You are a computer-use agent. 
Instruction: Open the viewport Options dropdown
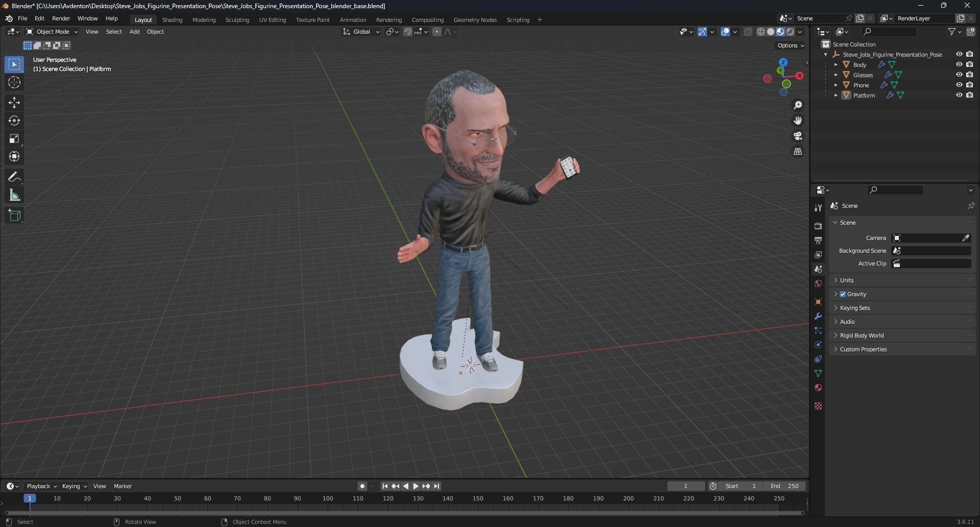791,45
